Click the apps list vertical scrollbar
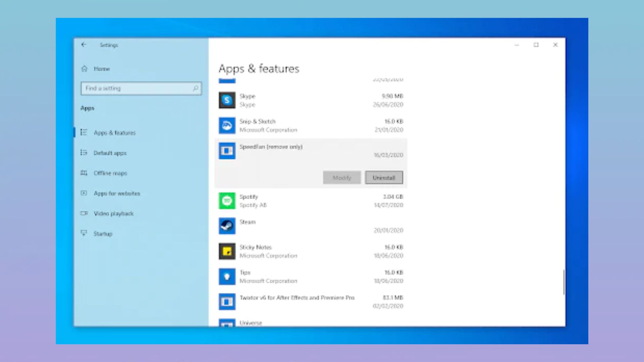The width and height of the screenshot is (644, 362). click(564, 282)
